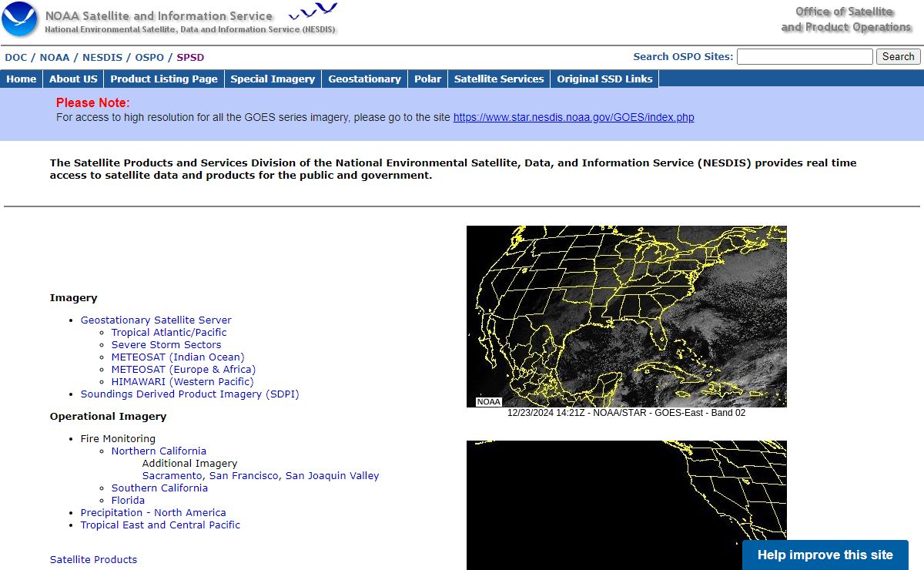Click the West Coast satellite image
Screen dimensions: 924x570
[x=627, y=505]
